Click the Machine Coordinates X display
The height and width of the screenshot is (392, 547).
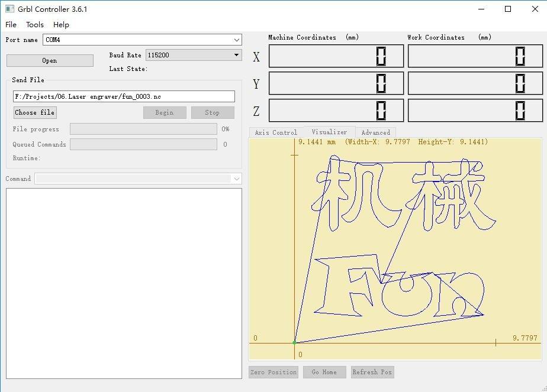336,56
